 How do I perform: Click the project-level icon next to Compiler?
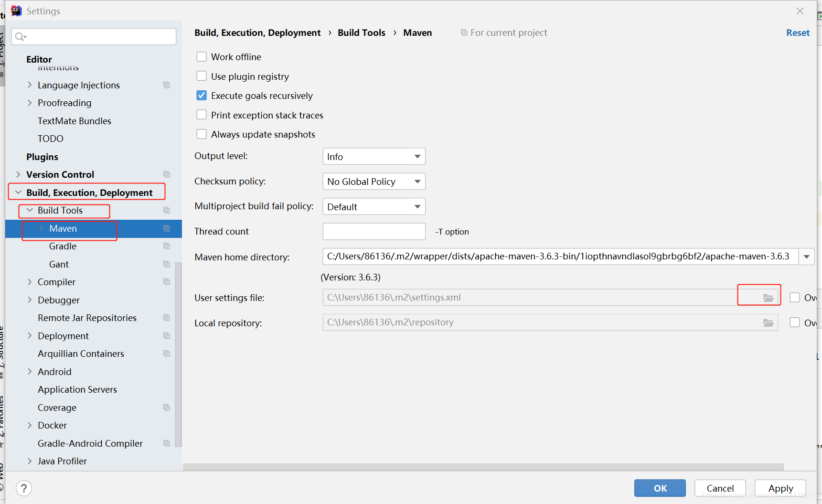pyautogui.click(x=167, y=282)
